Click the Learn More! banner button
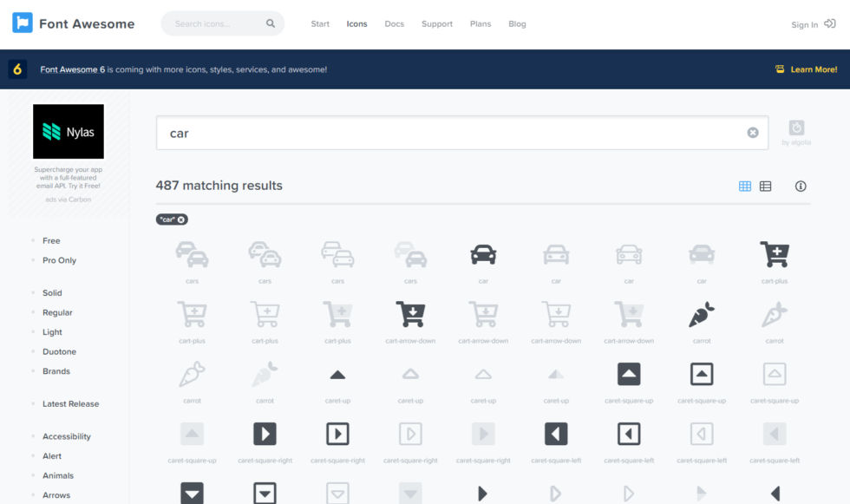This screenshot has height=504, width=850. click(814, 69)
